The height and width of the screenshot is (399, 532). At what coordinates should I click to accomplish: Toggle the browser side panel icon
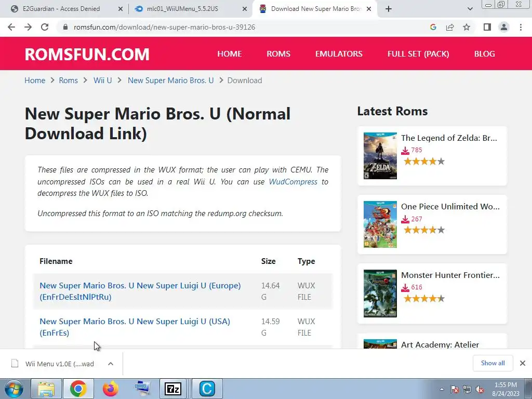tap(487, 27)
